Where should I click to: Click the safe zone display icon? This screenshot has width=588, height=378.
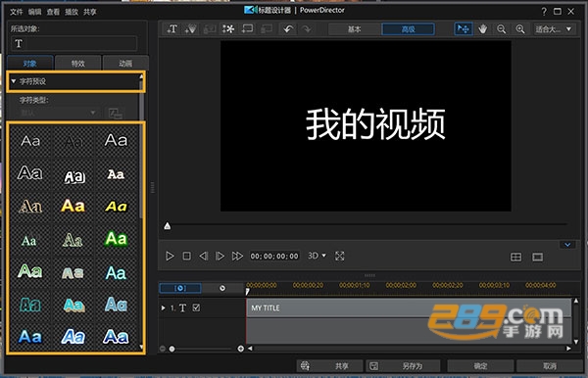[537, 257]
